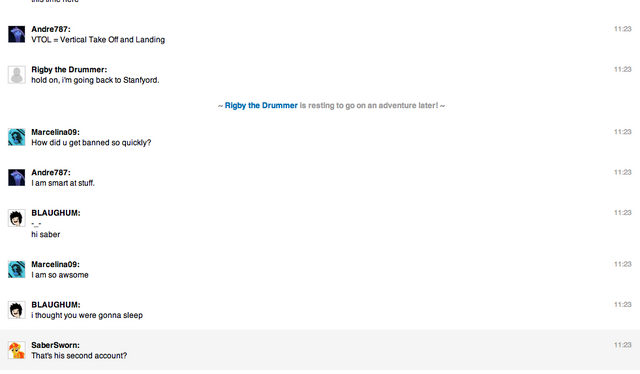The image size is (640, 374).
Task: Select message 'hold on, i'm going back to Stanfyord.'
Action: pyautogui.click(x=96, y=80)
